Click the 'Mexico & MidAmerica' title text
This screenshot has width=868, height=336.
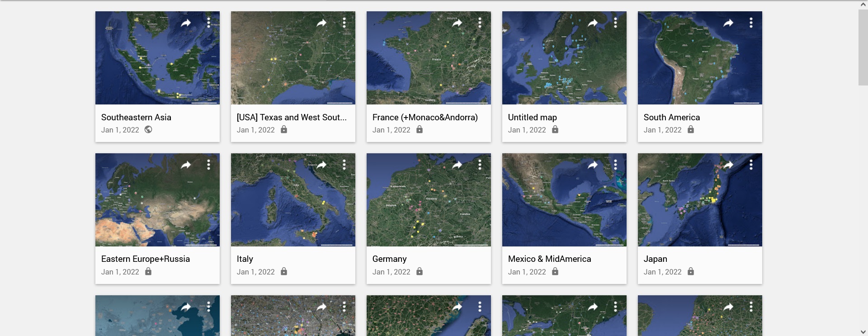[x=550, y=259]
